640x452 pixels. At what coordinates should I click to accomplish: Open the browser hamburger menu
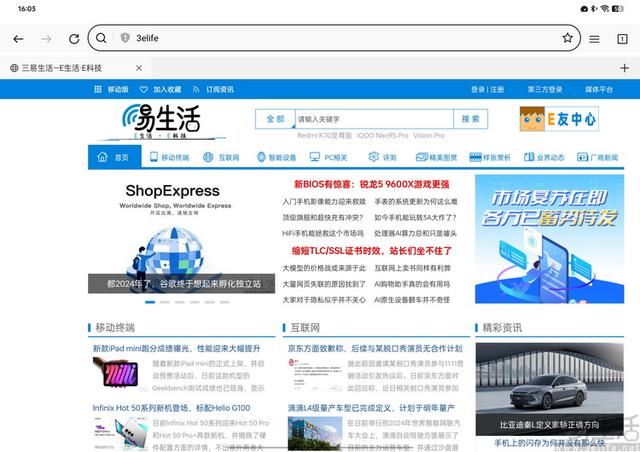(x=594, y=38)
